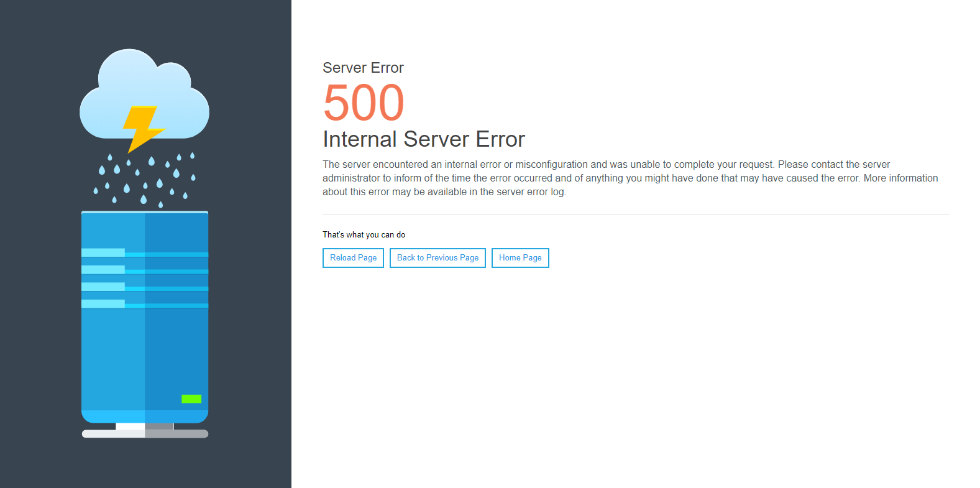Select the large orange 500 error code
980x488 pixels.
[x=364, y=103]
